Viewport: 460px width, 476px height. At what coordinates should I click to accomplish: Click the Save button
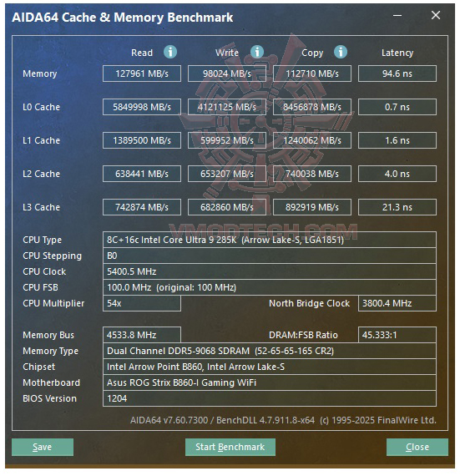pos(43,447)
